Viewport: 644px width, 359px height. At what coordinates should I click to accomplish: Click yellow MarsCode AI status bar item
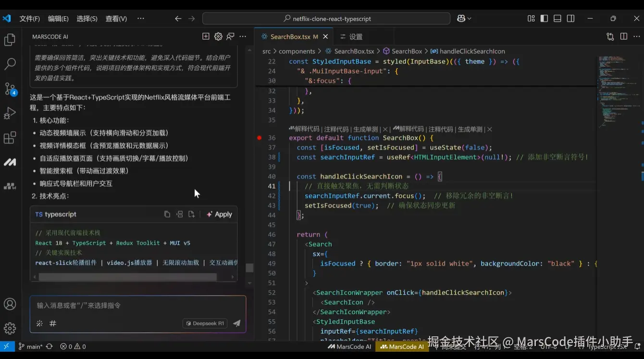pos(402,346)
